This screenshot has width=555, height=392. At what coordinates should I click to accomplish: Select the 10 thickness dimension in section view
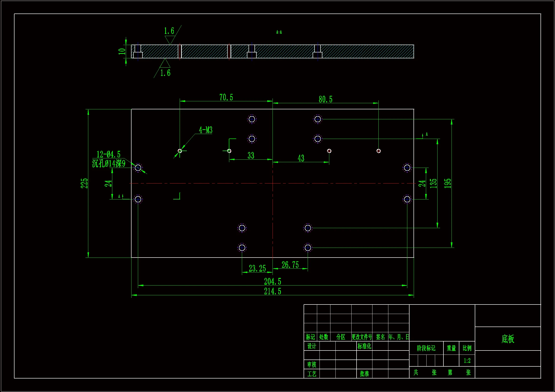coord(122,51)
